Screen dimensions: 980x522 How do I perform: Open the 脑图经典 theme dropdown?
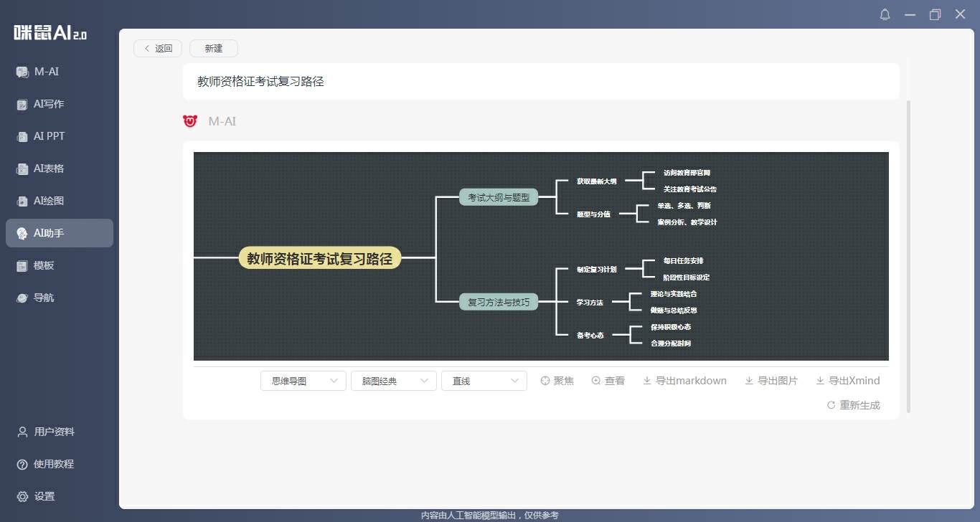393,381
